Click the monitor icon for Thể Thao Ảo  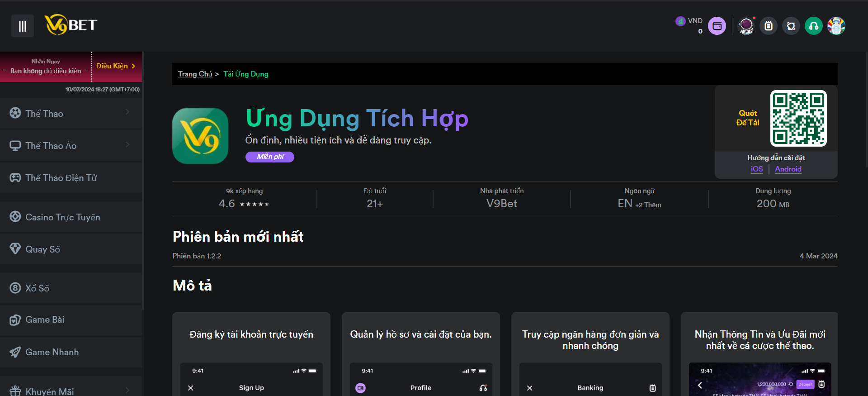[15, 145]
